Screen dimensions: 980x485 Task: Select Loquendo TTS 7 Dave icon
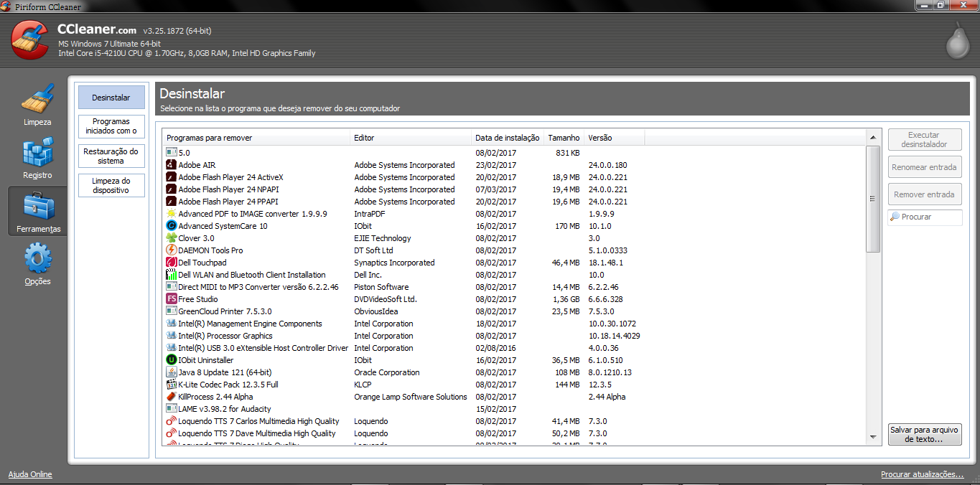pos(172,433)
